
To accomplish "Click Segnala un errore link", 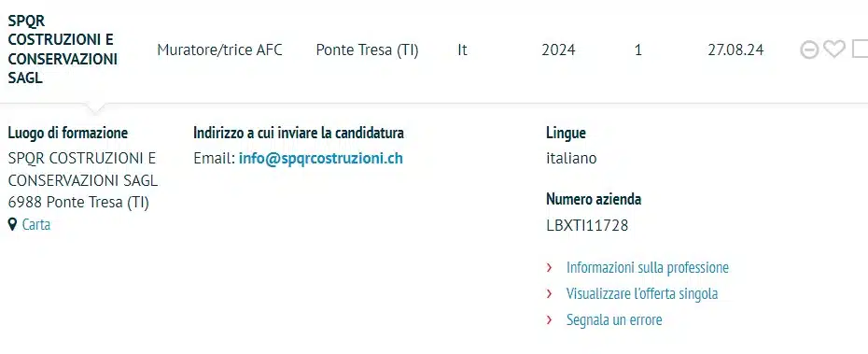I will [x=614, y=319].
